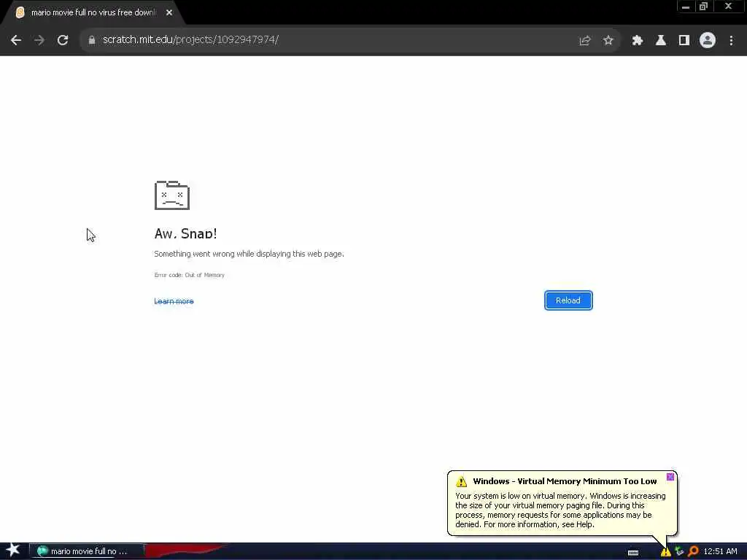Click the yellow warning tray icon

tap(665, 552)
